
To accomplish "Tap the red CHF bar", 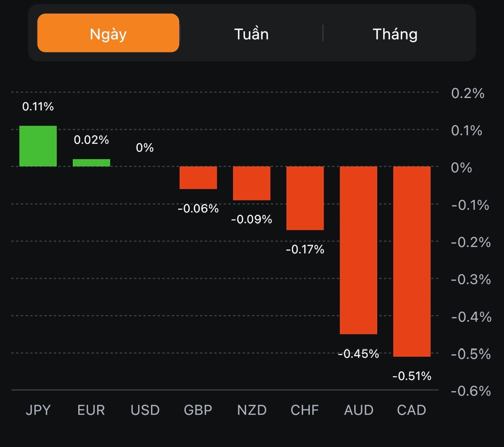I will (x=305, y=198).
